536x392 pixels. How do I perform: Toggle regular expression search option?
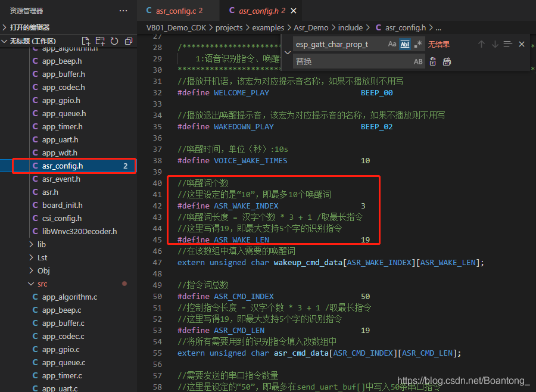click(x=417, y=44)
